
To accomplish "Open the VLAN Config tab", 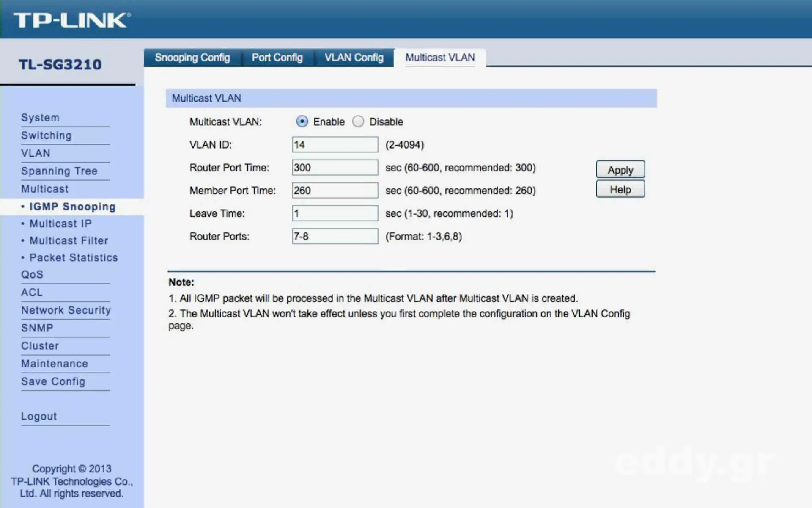I will tap(354, 58).
